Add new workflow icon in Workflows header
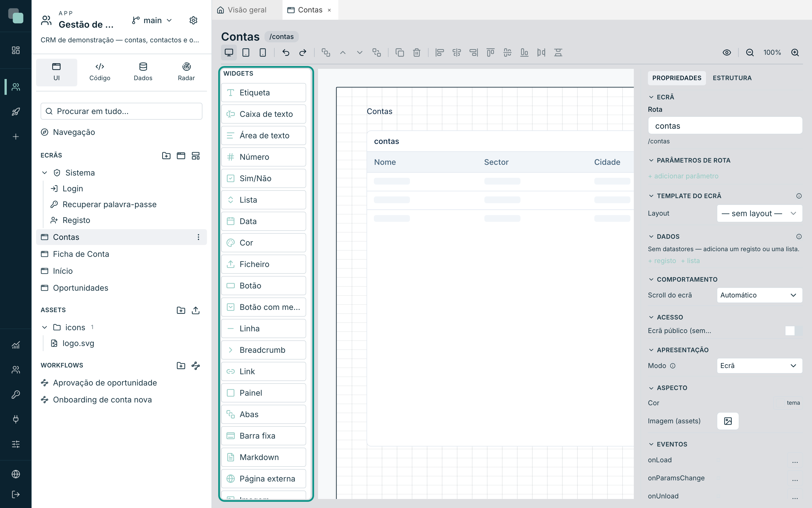This screenshot has width=812, height=508. click(x=196, y=365)
